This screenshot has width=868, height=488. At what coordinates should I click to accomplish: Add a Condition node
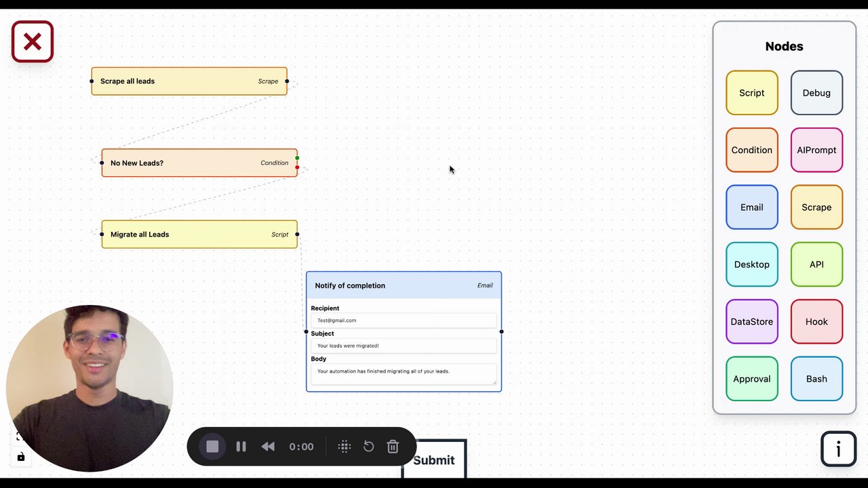(x=751, y=150)
